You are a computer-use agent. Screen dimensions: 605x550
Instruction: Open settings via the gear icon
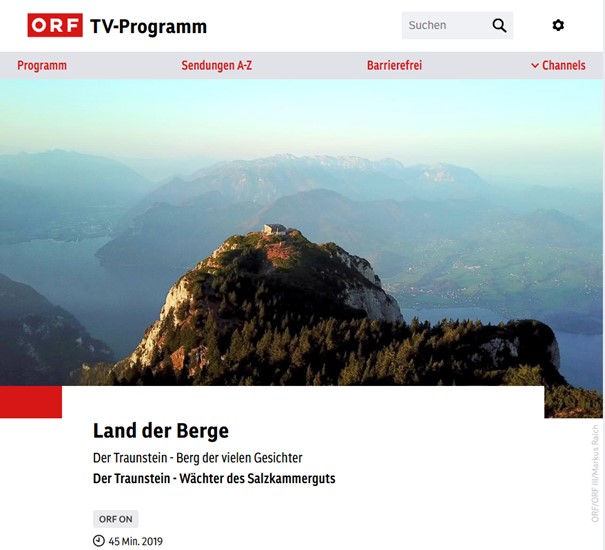(x=558, y=25)
